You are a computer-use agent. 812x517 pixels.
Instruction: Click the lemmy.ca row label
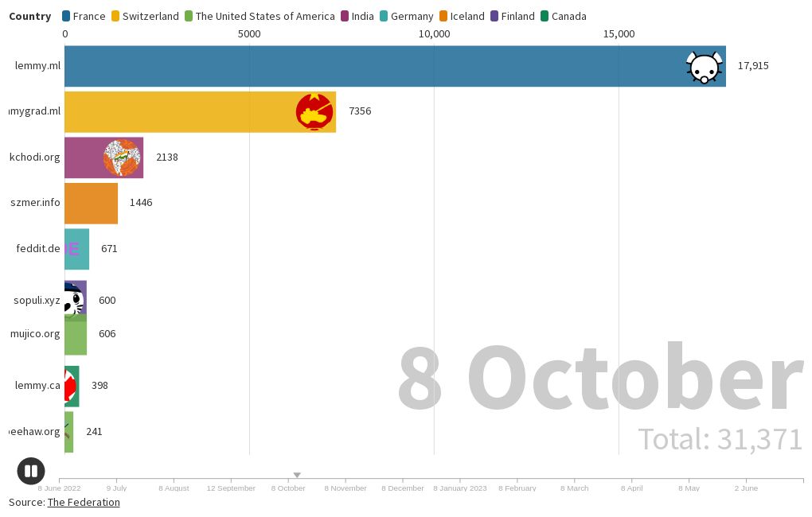click(x=37, y=386)
